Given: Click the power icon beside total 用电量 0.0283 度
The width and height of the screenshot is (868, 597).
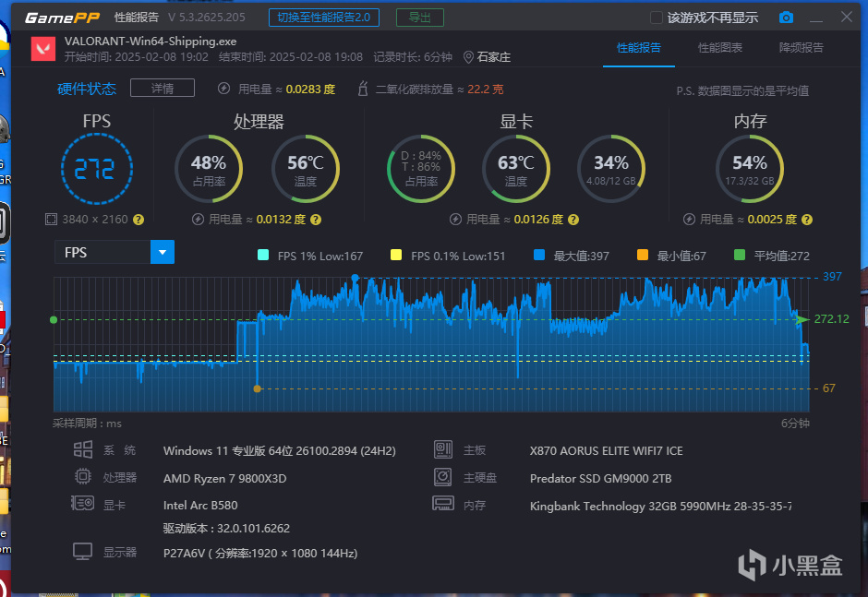Looking at the screenshot, I should click(x=223, y=89).
